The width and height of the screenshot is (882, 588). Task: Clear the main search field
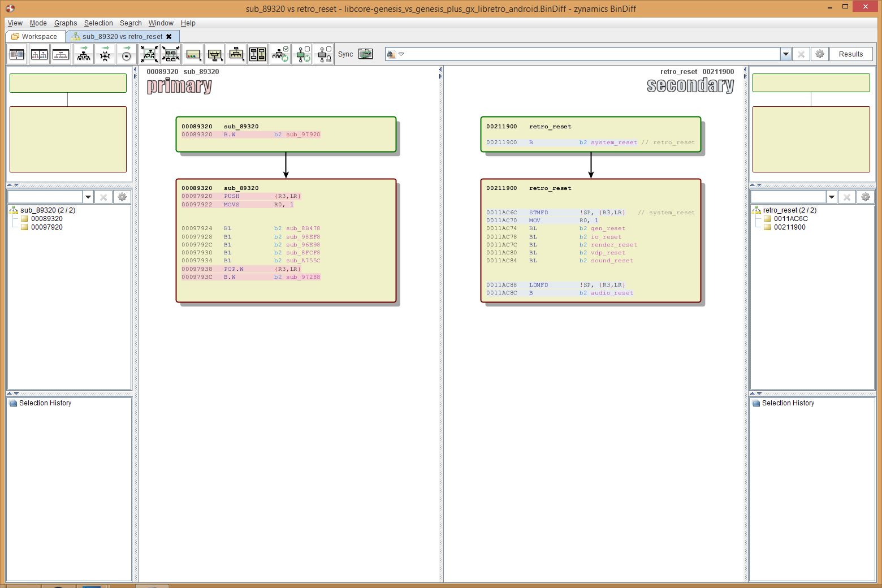tap(801, 54)
